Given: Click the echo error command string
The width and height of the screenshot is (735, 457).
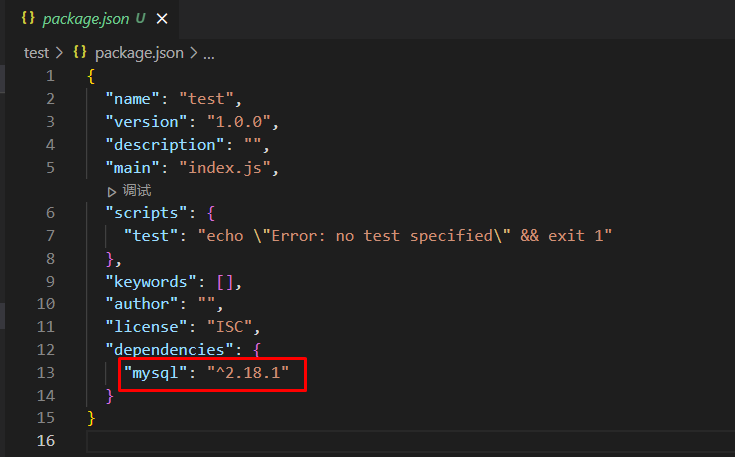Looking at the screenshot, I should pyautogui.click(x=405, y=236).
